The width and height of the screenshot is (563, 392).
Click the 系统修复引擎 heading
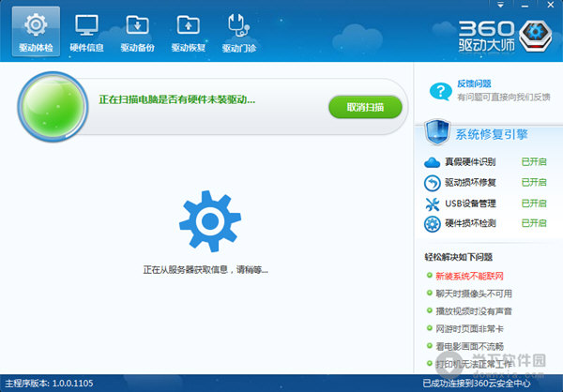tap(492, 135)
